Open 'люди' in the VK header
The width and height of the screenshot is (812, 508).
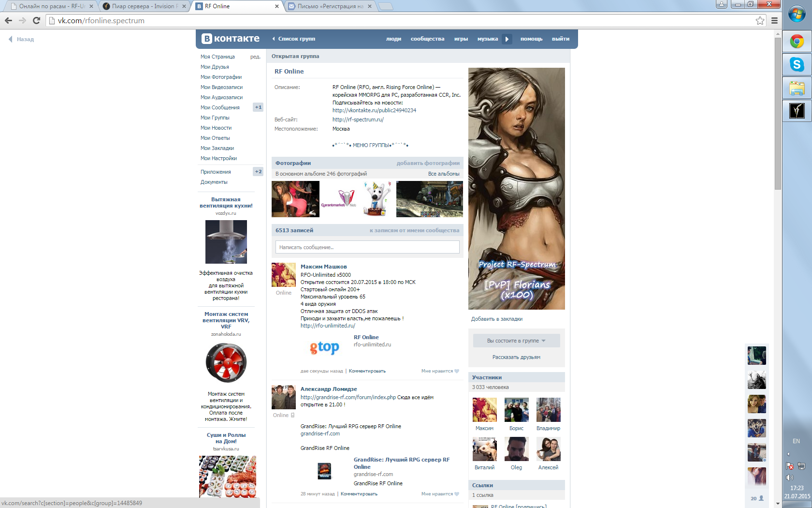(393, 39)
